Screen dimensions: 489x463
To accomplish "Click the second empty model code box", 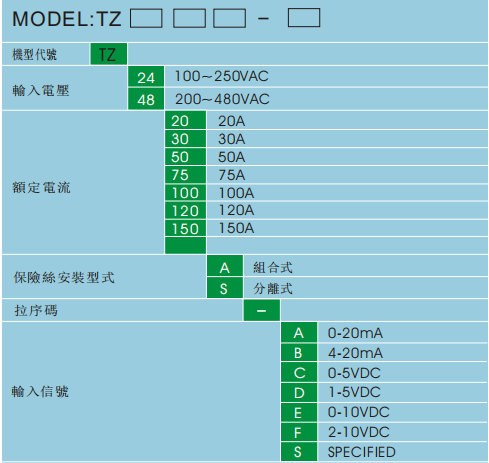I will (x=189, y=18).
